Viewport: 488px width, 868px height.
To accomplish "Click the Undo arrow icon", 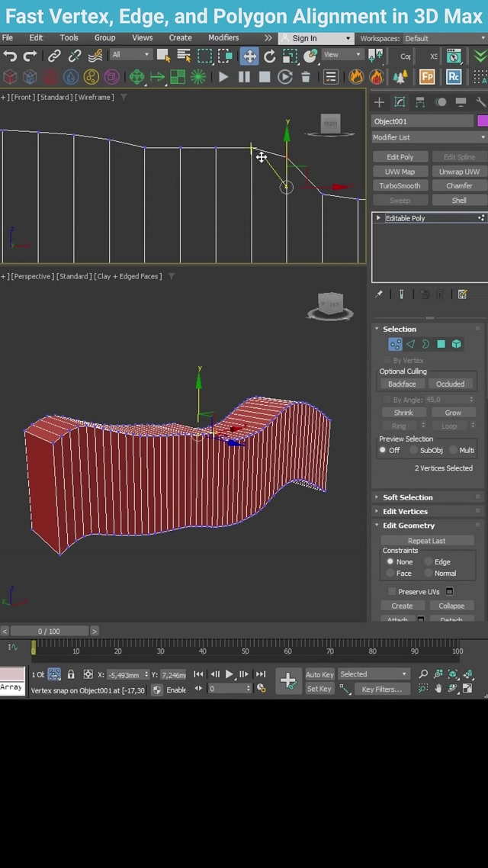I will pyautogui.click(x=10, y=56).
